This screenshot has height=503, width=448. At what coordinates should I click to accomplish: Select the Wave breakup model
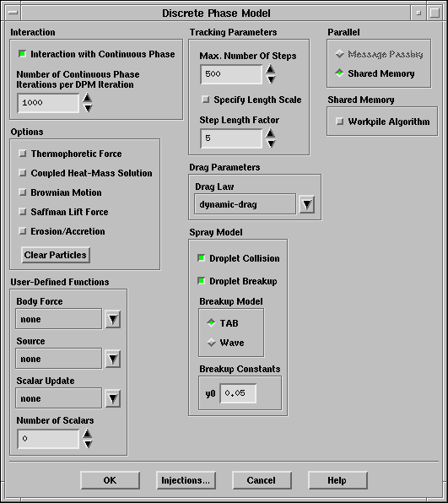[x=211, y=343]
